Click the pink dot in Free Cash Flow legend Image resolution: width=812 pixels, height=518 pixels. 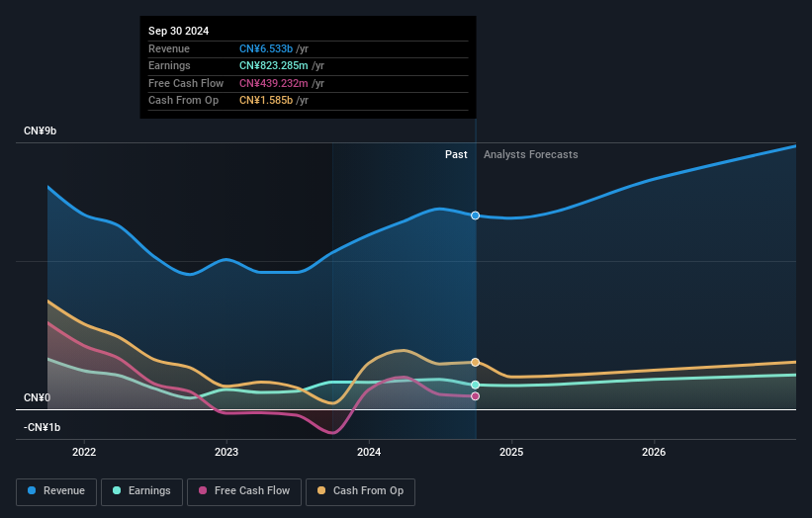pyautogui.click(x=203, y=490)
